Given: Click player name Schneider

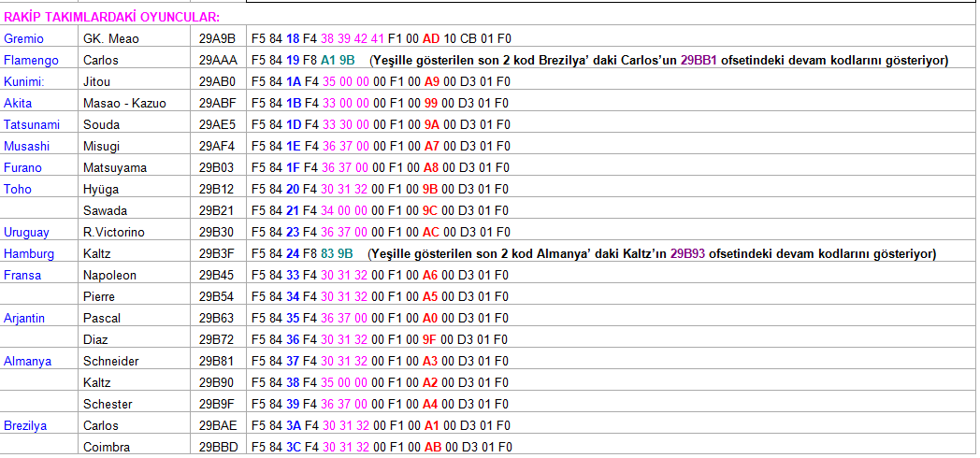Looking at the screenshot, I should [111, 361].
